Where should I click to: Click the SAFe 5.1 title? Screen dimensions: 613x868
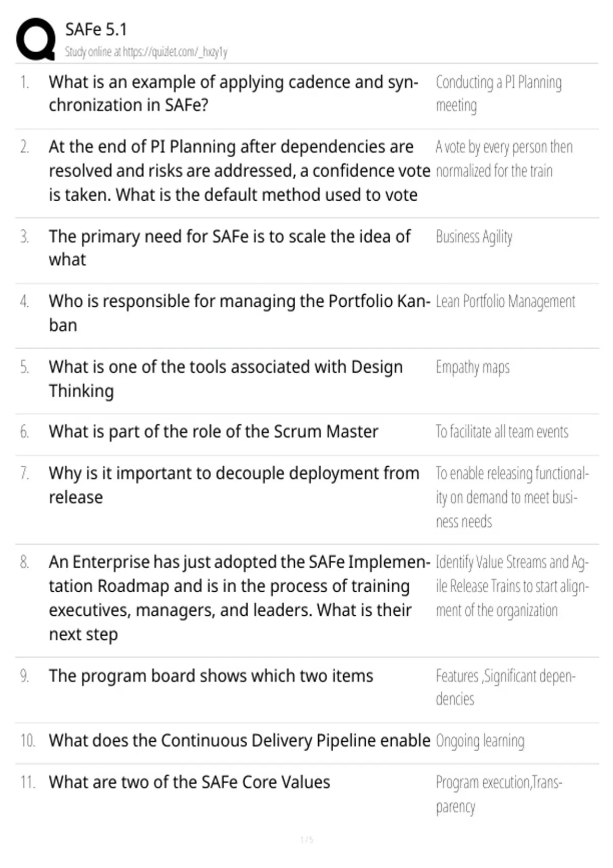click(96, 30)
